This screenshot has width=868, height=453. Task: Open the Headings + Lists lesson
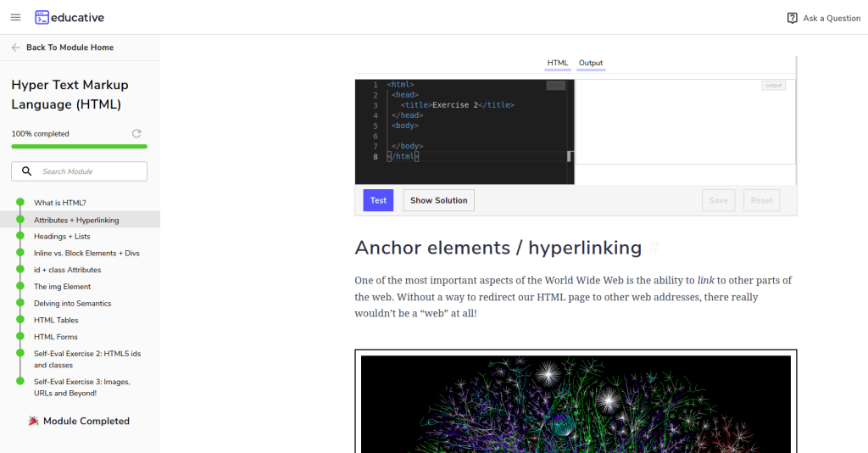pos(62,237)
